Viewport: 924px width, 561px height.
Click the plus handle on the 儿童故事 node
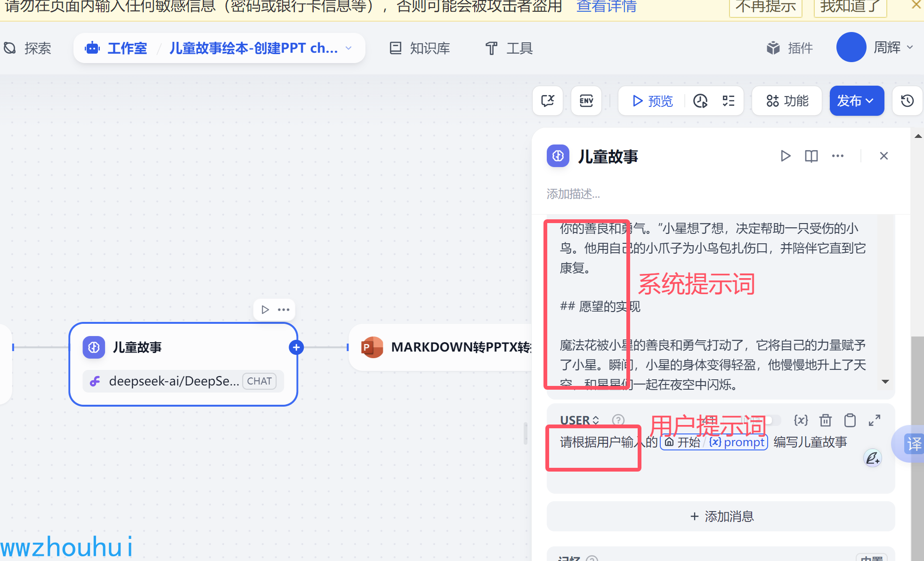tap(296, 347)
